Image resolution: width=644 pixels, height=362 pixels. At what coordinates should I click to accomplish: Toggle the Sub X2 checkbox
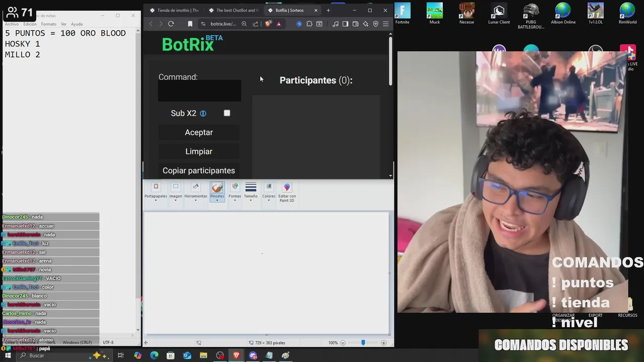pos(227,113)
